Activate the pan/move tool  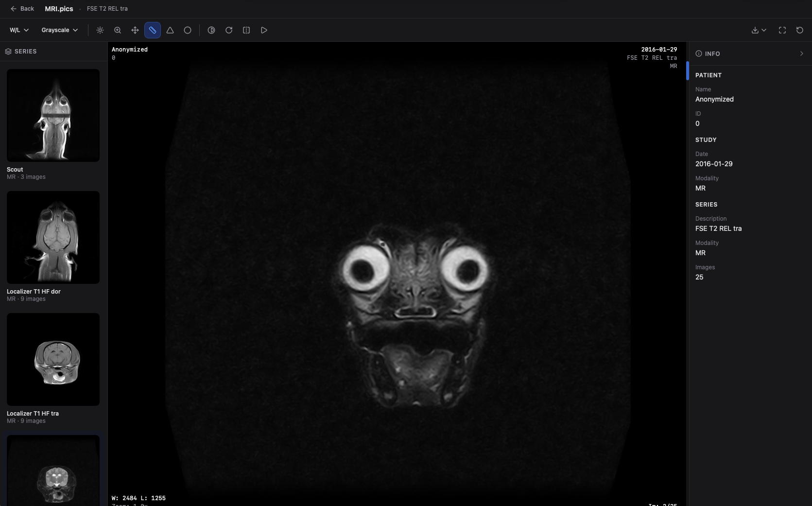point(135,30)
